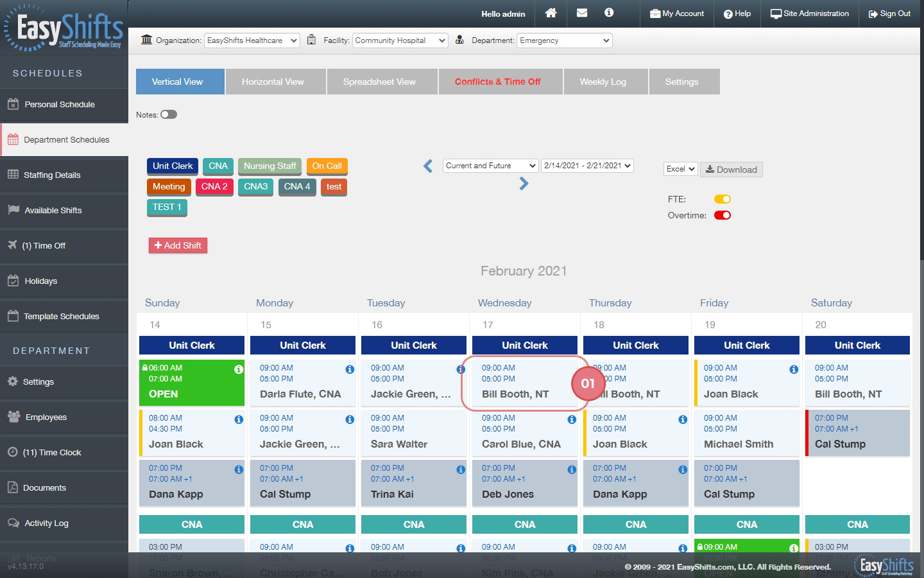Open the Organization dropdown
924x578 pixels.
[x=252, y=40]
